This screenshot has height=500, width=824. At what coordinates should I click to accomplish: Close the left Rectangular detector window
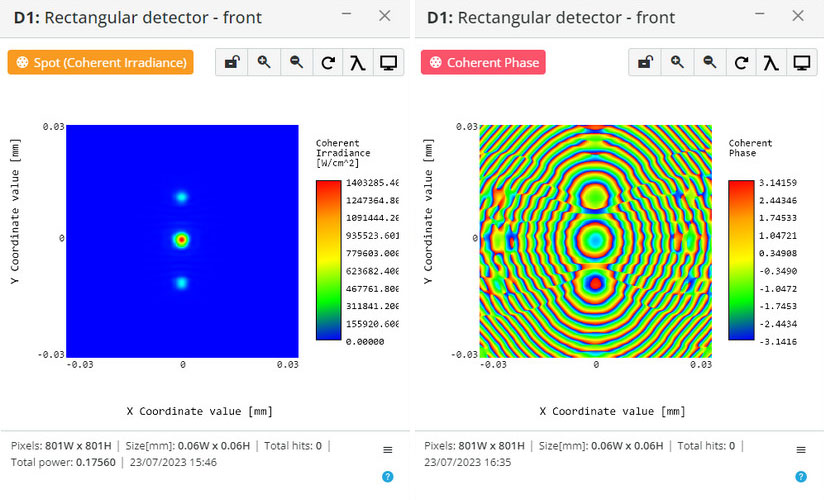385,16
